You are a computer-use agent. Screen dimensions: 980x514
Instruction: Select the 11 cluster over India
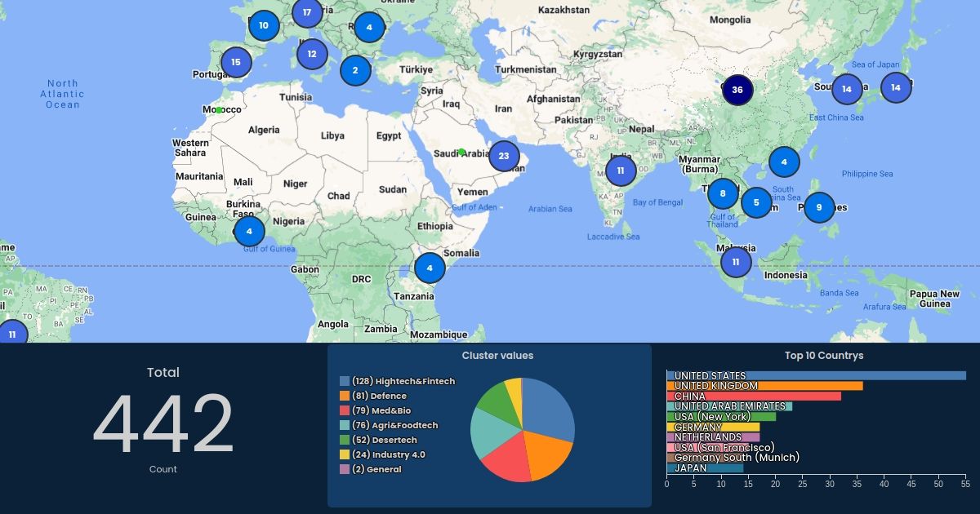point(621,171)
